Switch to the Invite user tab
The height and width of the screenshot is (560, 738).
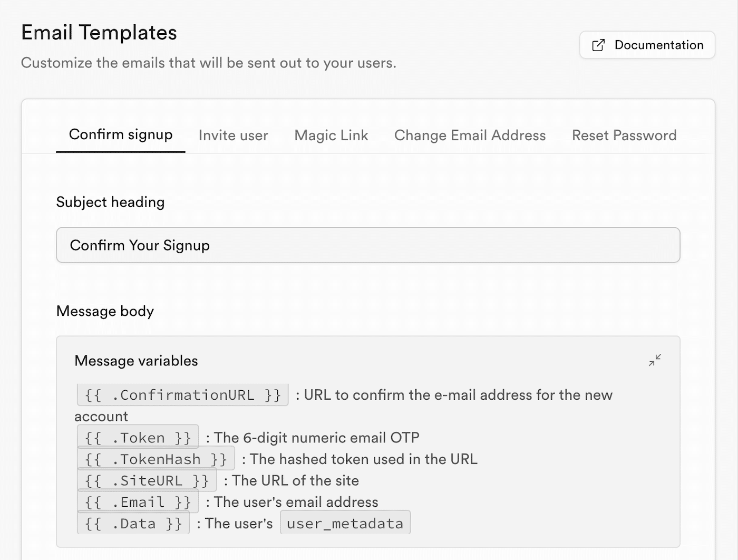click(x=233, y=136)
